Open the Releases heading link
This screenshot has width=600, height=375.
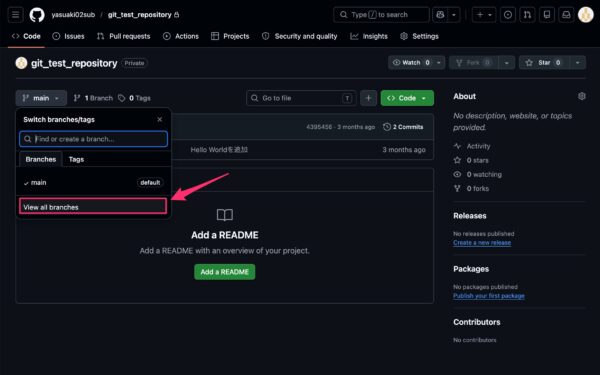point(470,215)
